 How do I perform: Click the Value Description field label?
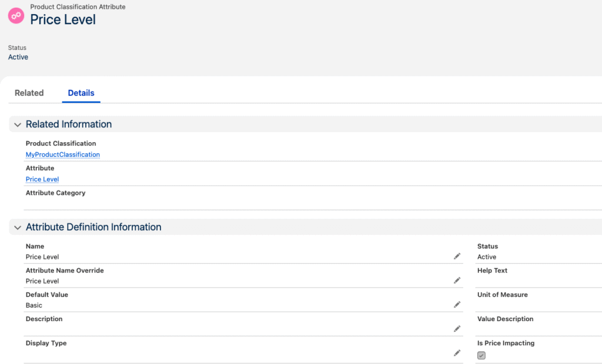click(x=505, y=319)
